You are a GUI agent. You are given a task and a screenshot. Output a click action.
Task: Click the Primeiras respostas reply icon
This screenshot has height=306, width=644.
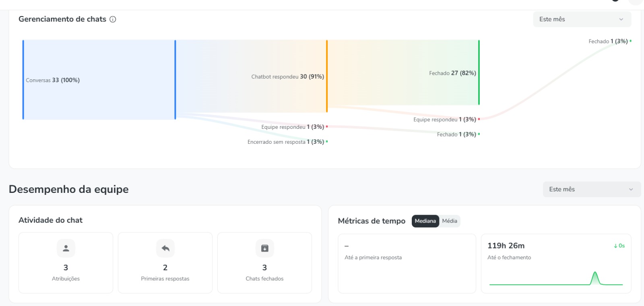click(x=165, y=248)
